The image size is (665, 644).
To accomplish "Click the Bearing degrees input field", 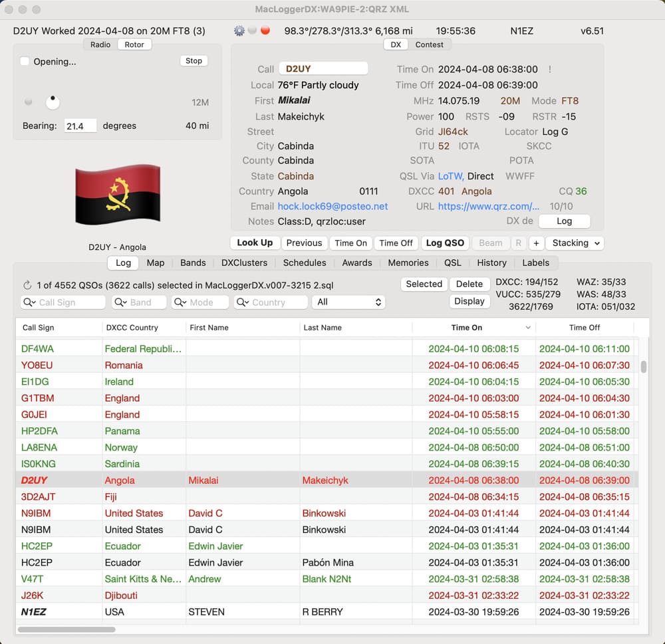I will coord(80,126).
